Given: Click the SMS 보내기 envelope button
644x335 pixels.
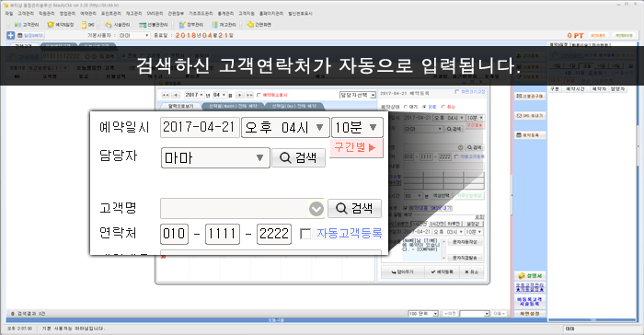Looking at the screenshot, I should coord(529,116).
